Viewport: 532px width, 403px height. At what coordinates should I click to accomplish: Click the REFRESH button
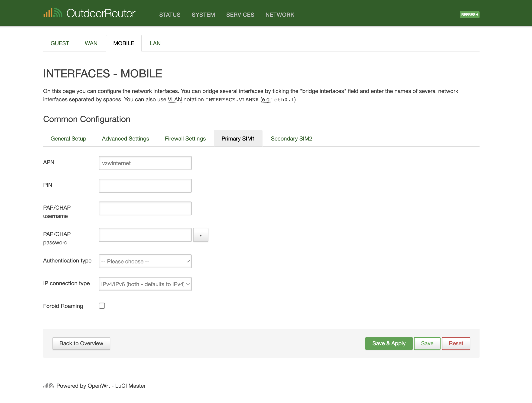pyautogui.click(x=470, y=15)
